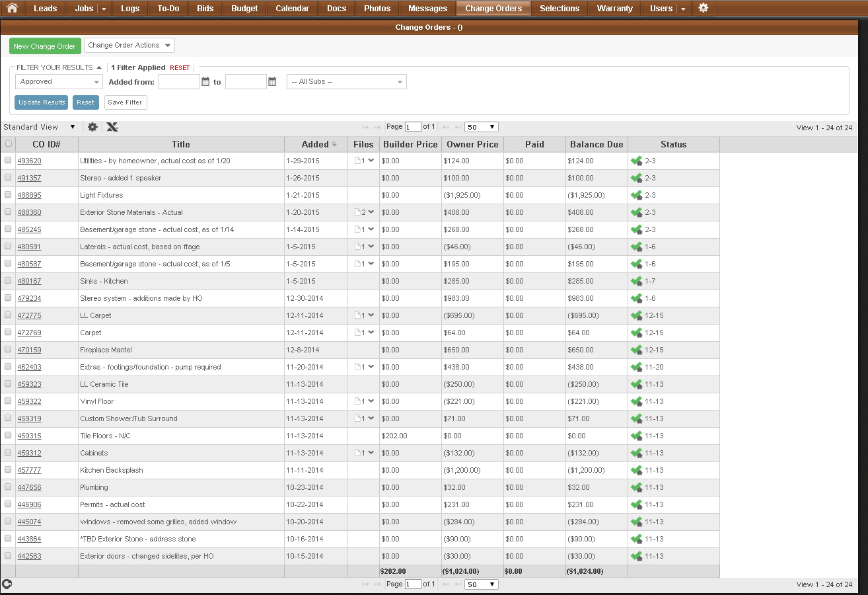The width and height of the screenshot is (868, 595).
Task: Click the status icon for CO 493620
Action: tap(636, 161)
